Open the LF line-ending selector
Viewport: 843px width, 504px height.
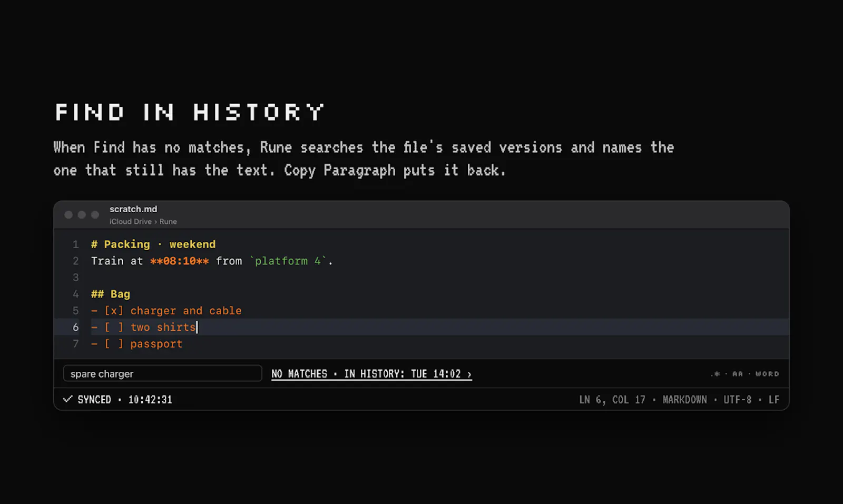tap(773, 400)
